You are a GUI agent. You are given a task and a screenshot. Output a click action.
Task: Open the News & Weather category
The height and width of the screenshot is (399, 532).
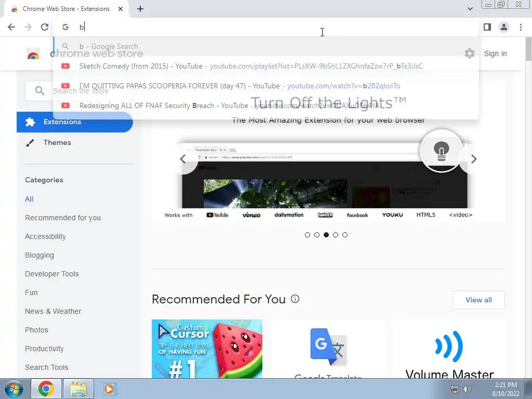[x=53, y=311]
